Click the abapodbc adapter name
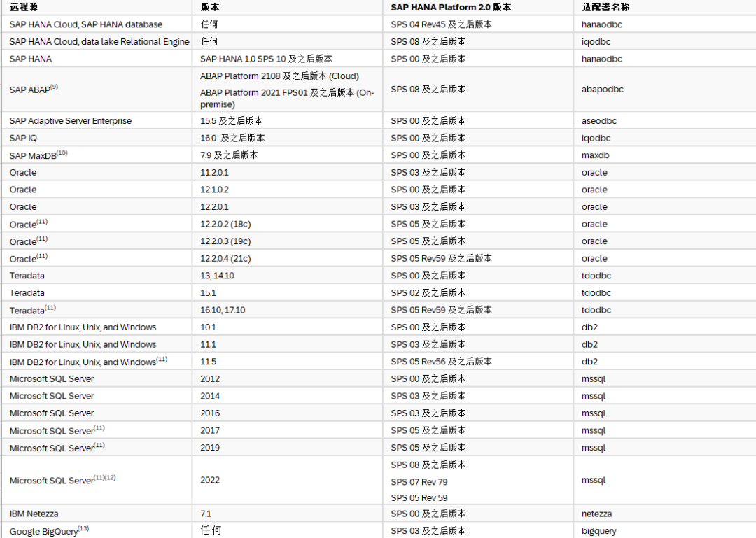756x538 pixels. coord(602,89)
